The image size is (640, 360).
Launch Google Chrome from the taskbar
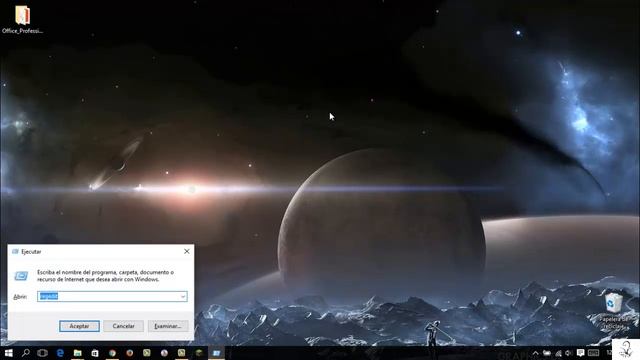pyautogui.click(x=112, y=353)
